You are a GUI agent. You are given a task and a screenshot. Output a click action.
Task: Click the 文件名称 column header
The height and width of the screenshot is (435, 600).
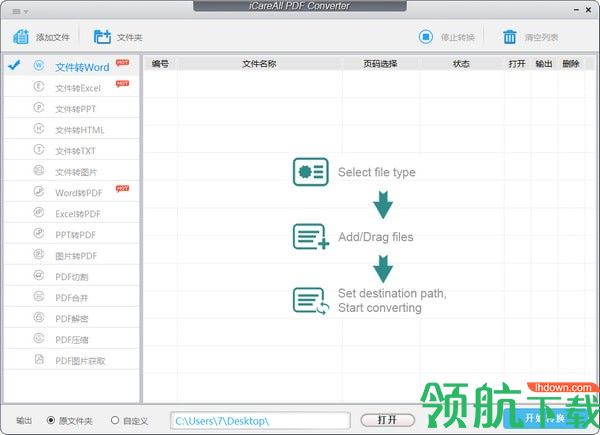(259, 64)
